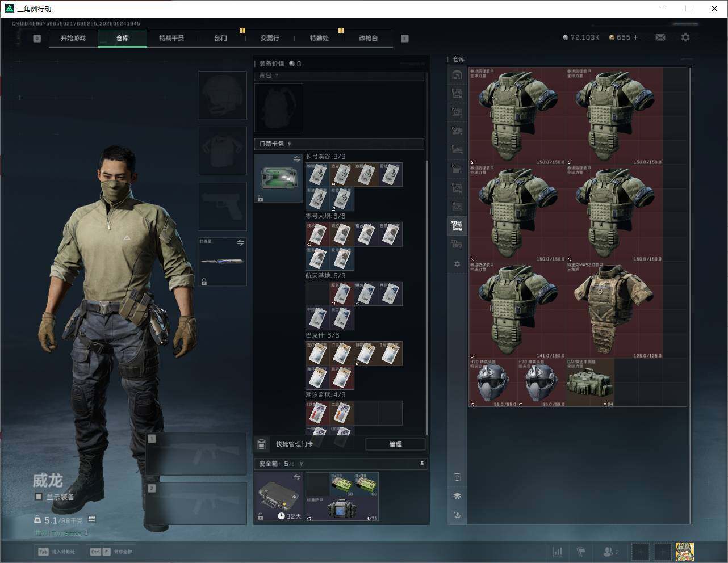
Task: Click the player avatar in bottom right
Action: [684, 552]
